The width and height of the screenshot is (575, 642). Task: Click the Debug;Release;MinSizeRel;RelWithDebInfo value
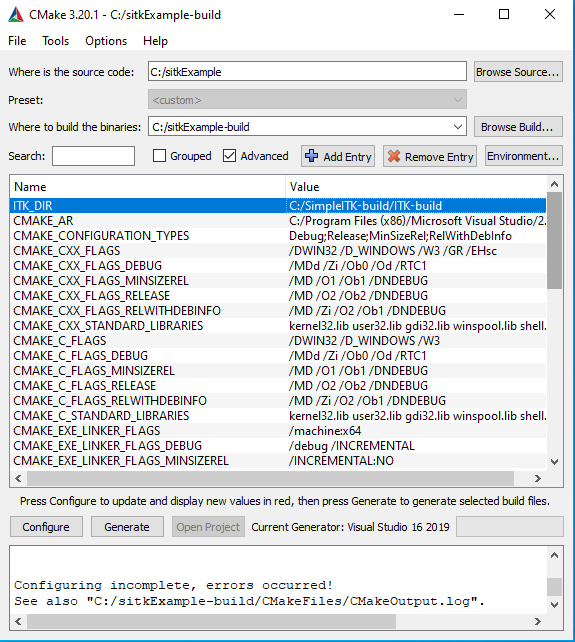[400, 236]
